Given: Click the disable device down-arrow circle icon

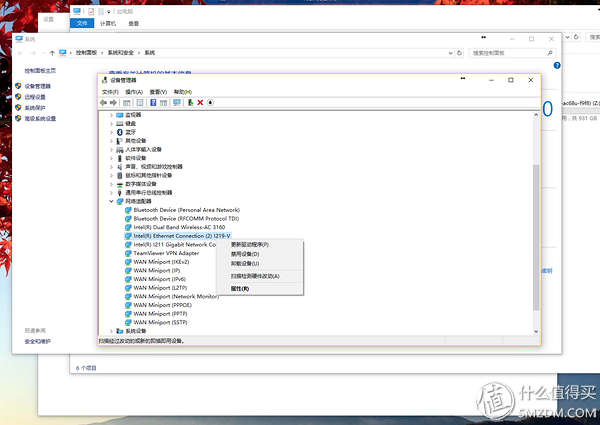Looking at the screenshot, I should point(210,103).
